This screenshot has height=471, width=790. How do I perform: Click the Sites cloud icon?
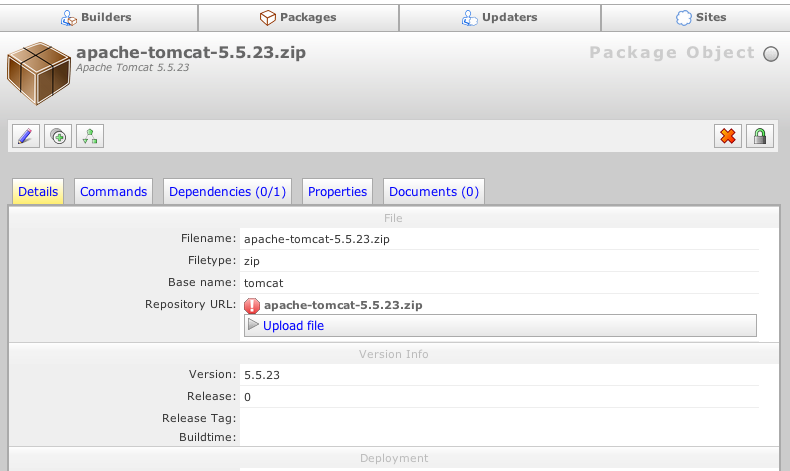[684, 18]
